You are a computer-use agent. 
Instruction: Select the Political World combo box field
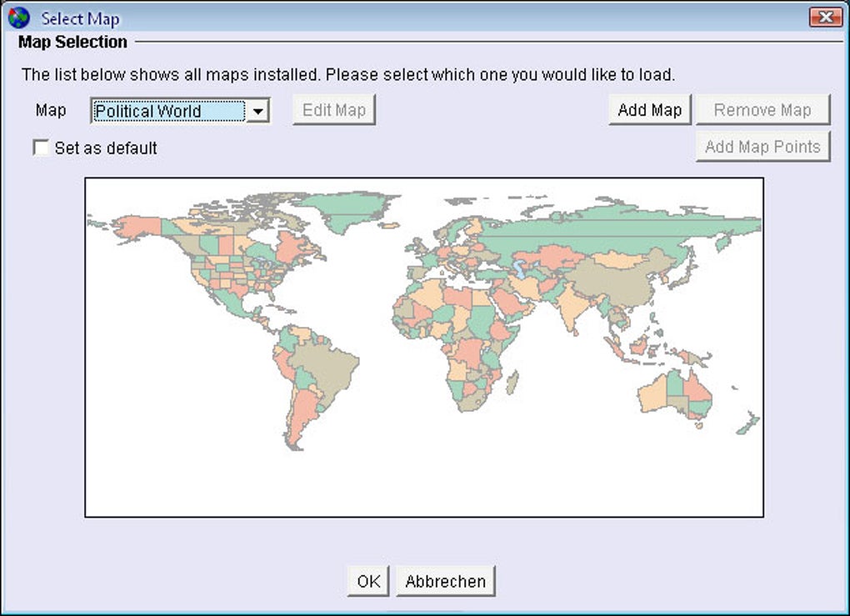168,111
